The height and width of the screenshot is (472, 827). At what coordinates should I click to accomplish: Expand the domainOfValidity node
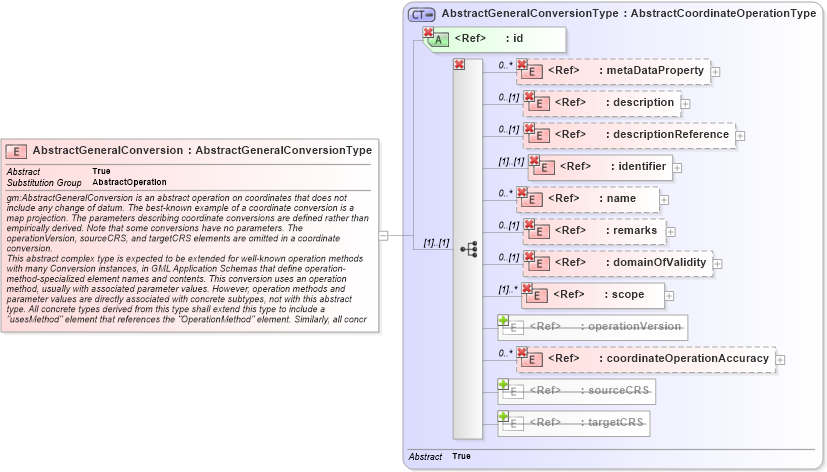click(717, 264)
